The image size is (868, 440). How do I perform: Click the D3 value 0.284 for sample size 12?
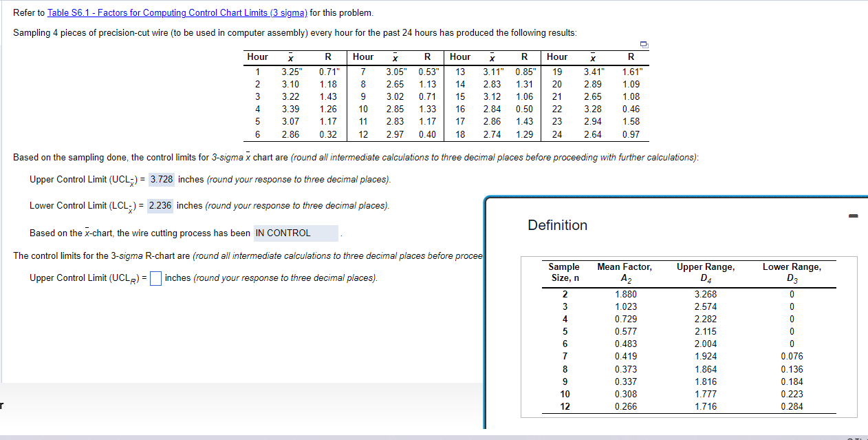tap(792, 406)
